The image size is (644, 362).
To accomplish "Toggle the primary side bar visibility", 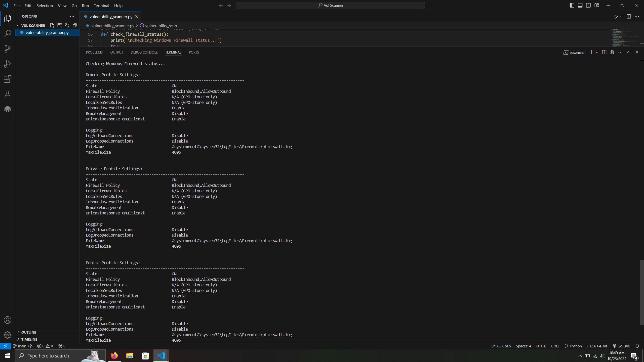I will 572,5.
